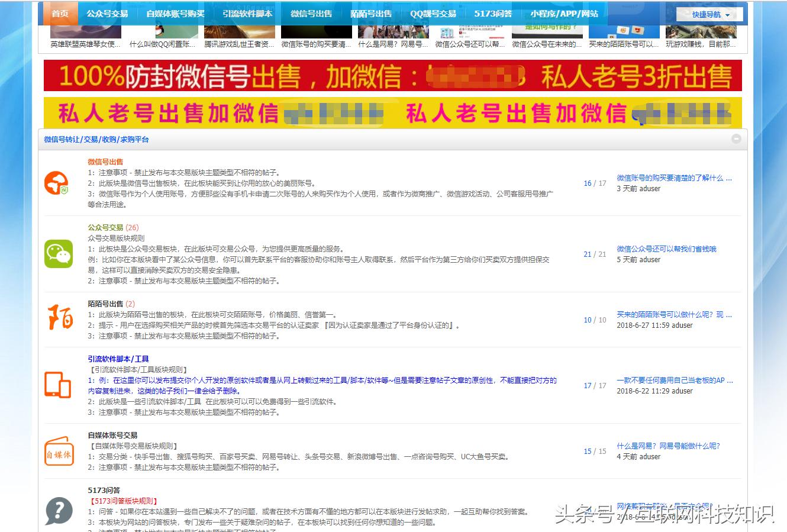Click the phone icon beside 引流软件脚本/工具
787x532 pixels.
[x=59, y=386]
